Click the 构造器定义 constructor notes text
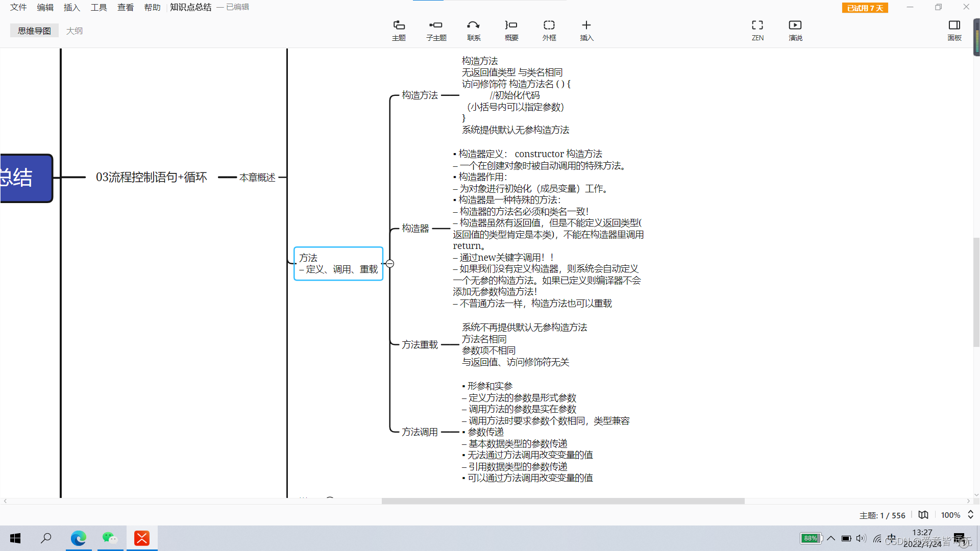Screen dimensions: 980x551 (548, 229)
